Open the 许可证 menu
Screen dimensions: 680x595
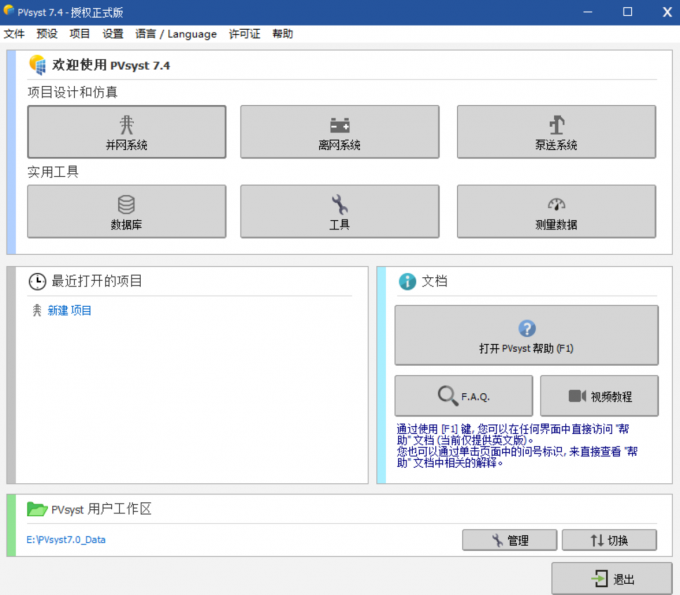coord(245,34)
